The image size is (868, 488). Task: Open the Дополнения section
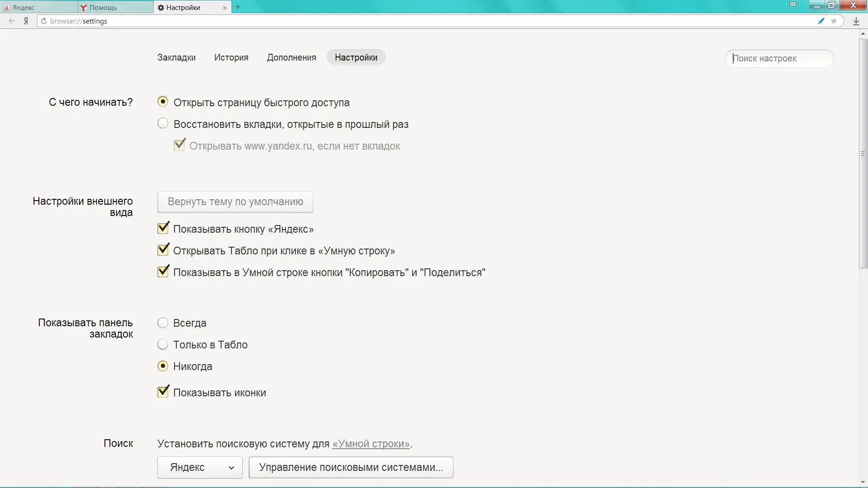click(292, 57)
